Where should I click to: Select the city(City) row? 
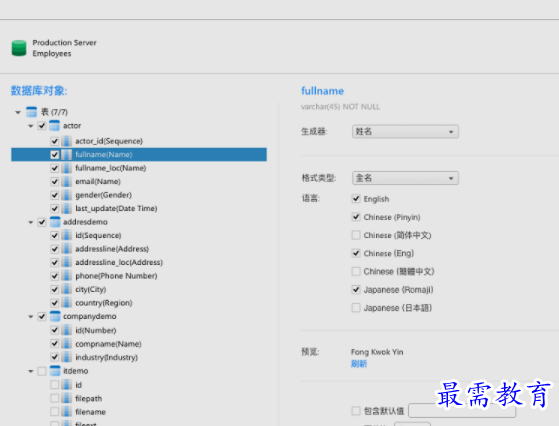pos(139,289)
